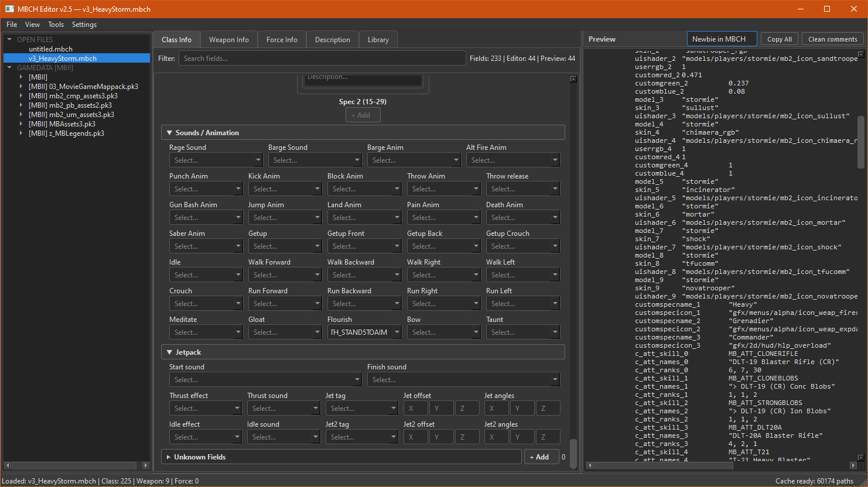The image size is (868, 487).
Task: Click the file tree's scroll-right arrow
Action: click(x=146, y=465)
